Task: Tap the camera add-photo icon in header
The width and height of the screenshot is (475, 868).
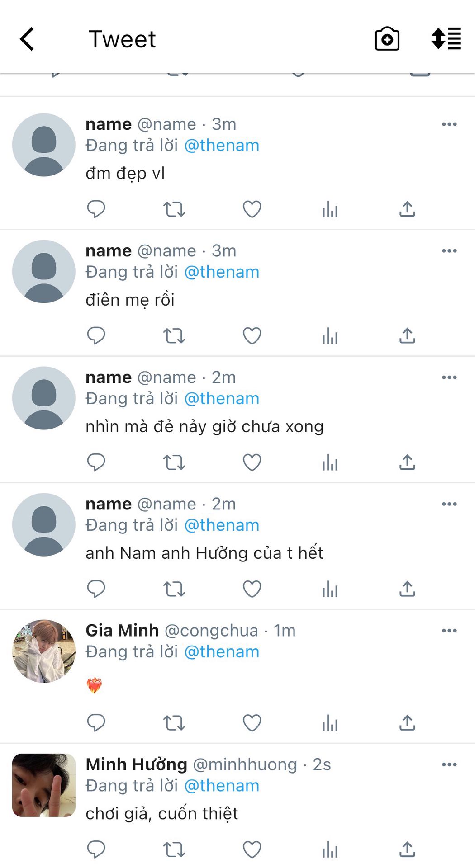Action: coord(387,39)
